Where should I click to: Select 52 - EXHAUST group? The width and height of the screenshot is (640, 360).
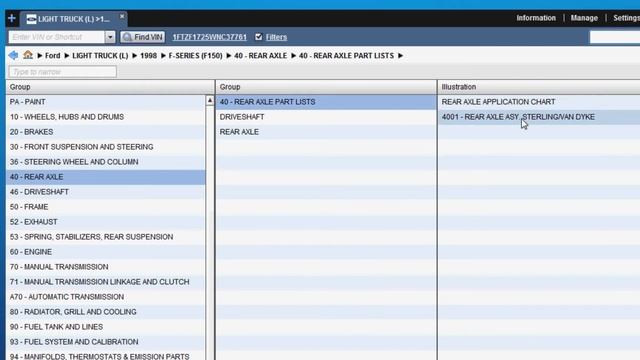[106, 222]
